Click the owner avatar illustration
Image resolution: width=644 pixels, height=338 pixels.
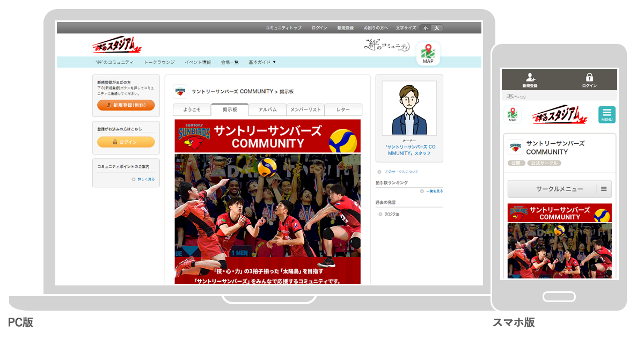[x=409, y=108]
